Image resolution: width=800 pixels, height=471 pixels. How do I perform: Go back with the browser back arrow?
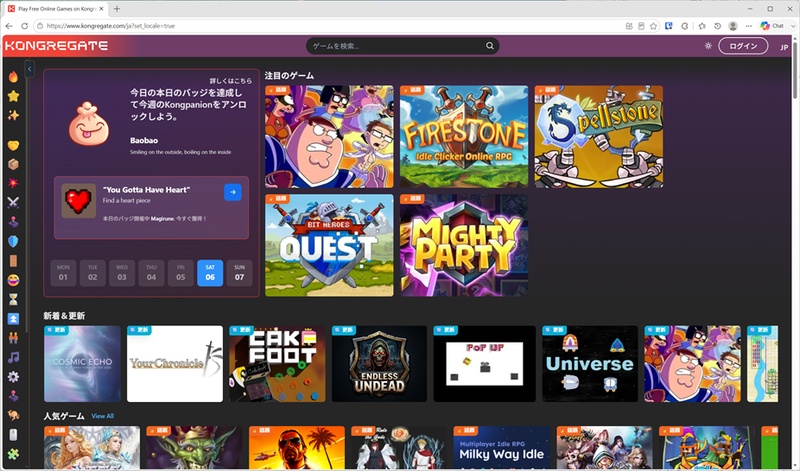[9, 26]
